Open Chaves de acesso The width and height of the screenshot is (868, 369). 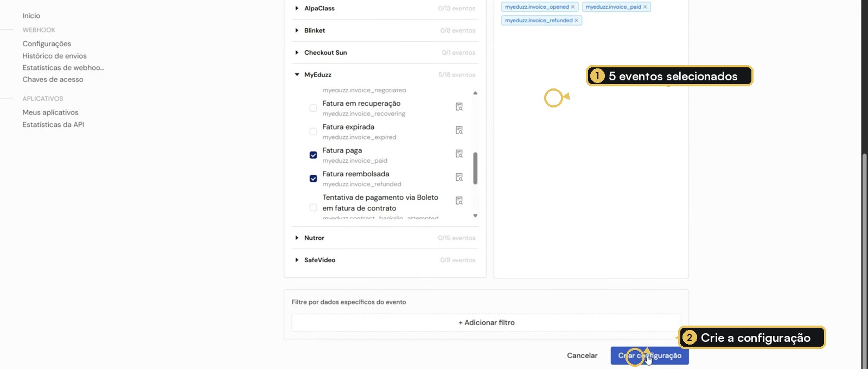[53, 79]
